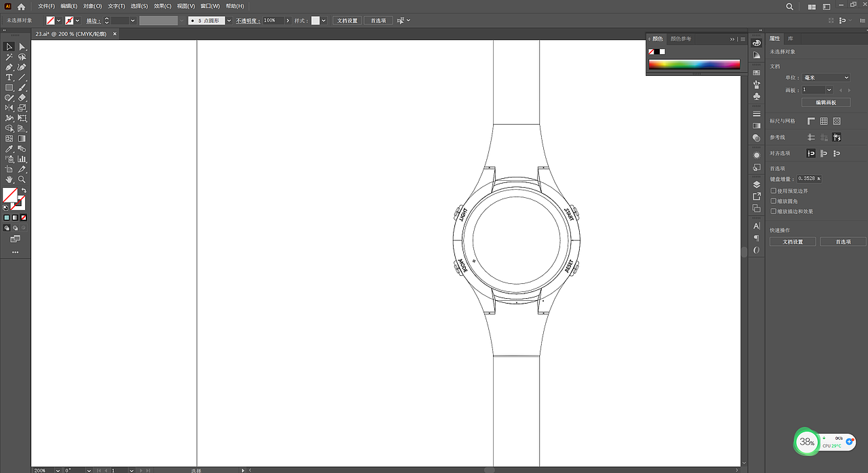This screenshot has width=868, height=473.
Task: Select the Type tool
Action: click(x=9, y=77)
